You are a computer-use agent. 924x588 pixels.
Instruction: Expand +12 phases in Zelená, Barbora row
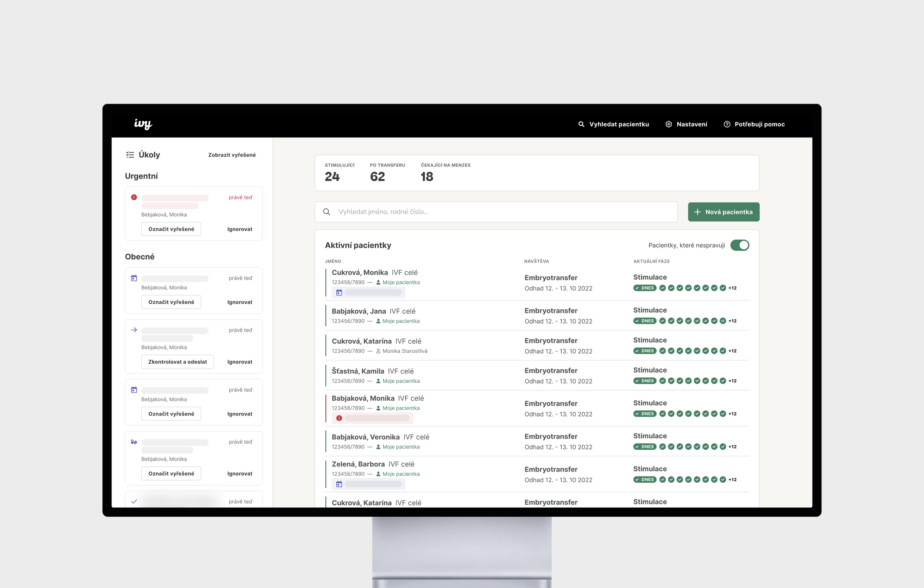point(733,479)
